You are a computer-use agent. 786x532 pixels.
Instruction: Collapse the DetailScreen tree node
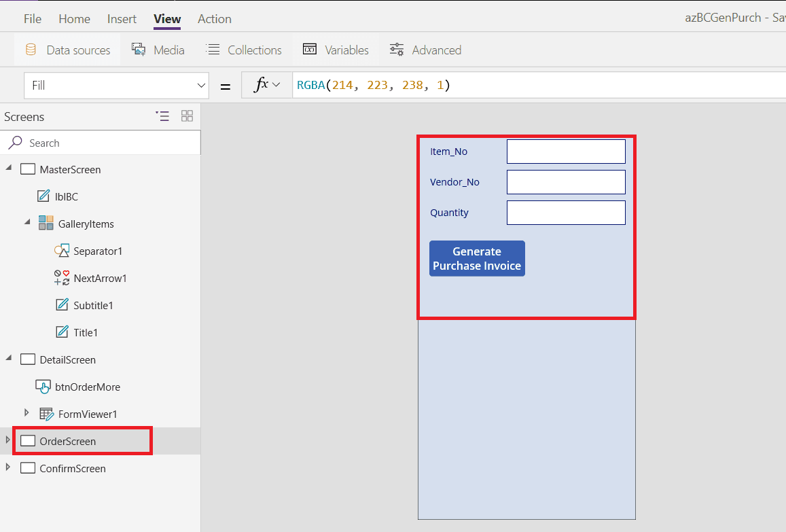coord(9,358)
